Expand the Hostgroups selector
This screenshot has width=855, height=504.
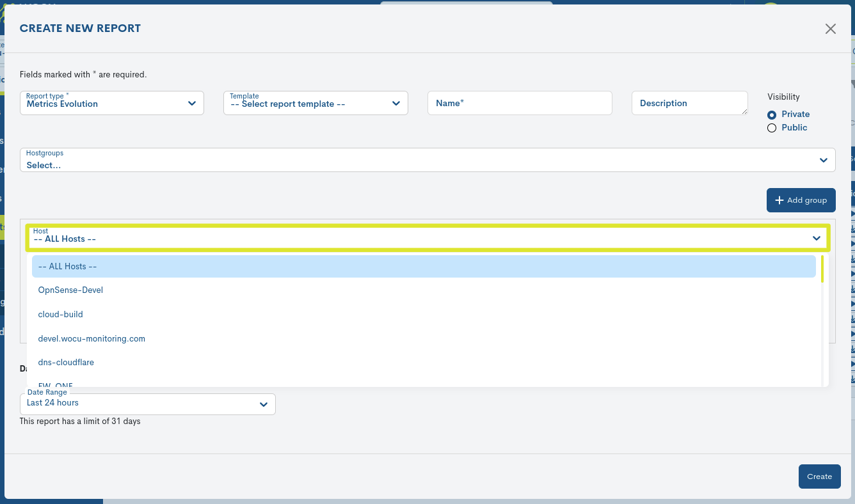click(427, 160)
